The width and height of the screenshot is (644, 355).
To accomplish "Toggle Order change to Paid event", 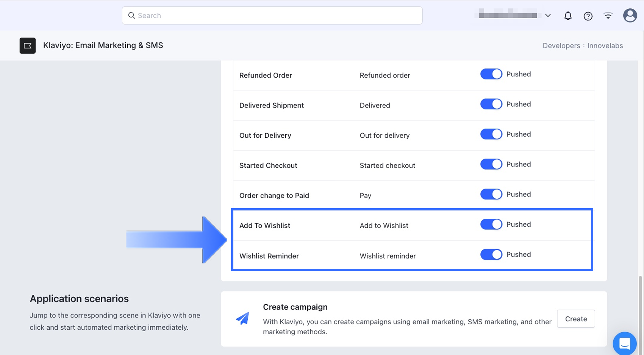I will tap(491, 195).
